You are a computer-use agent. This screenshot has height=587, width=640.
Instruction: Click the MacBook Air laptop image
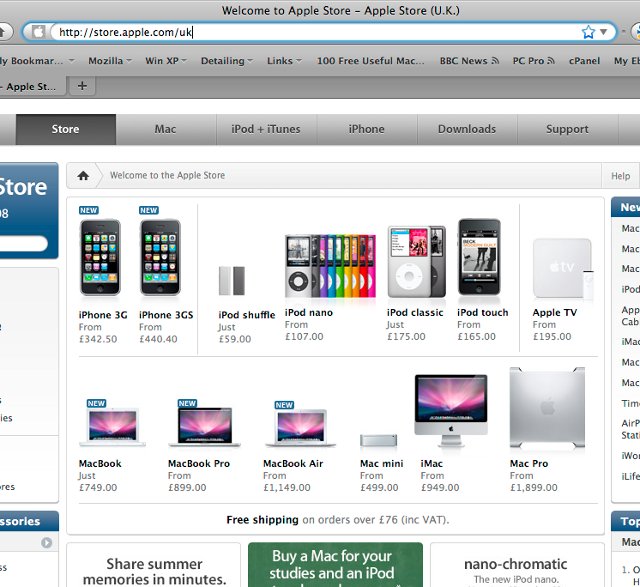301,428
